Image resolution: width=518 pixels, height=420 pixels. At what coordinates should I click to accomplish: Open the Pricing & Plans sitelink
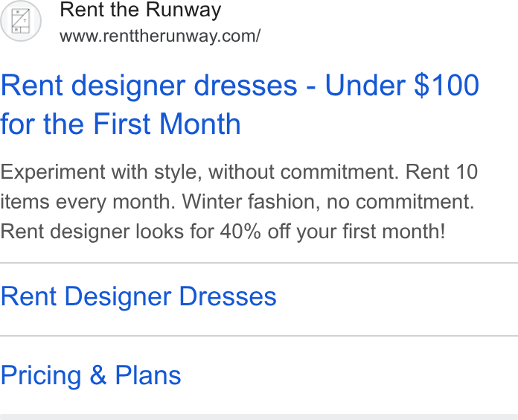click(x=91, y=375)
